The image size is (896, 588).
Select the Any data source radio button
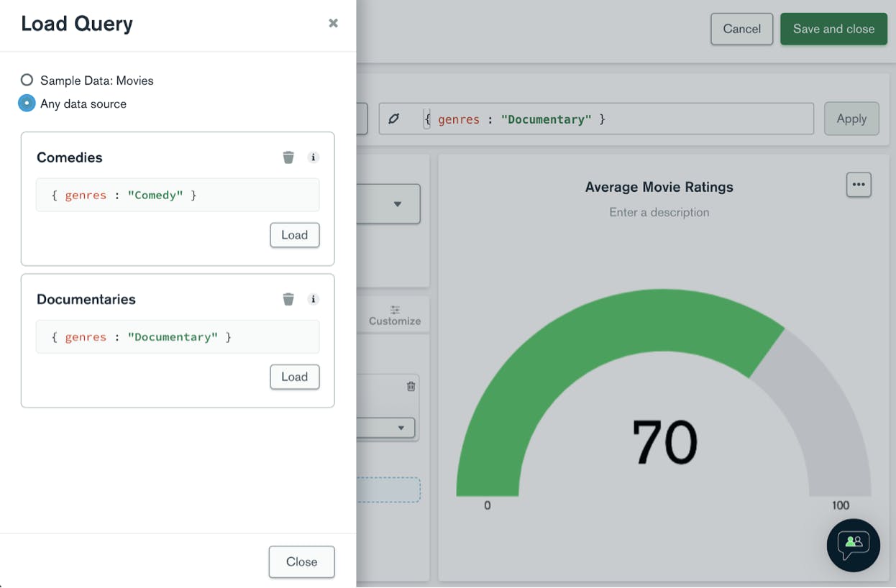pos(27,103)
